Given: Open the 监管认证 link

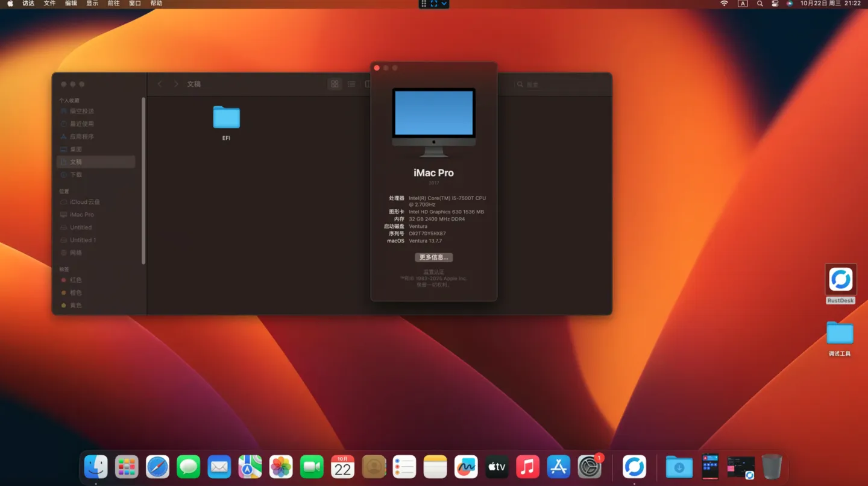Looking at the screenshot, I should (x=433, y=271).
